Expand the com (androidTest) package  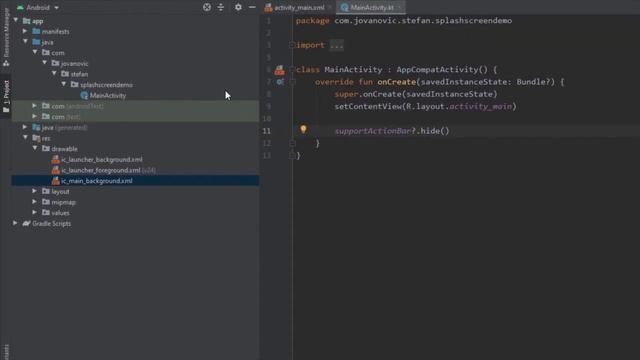(35, 106)
